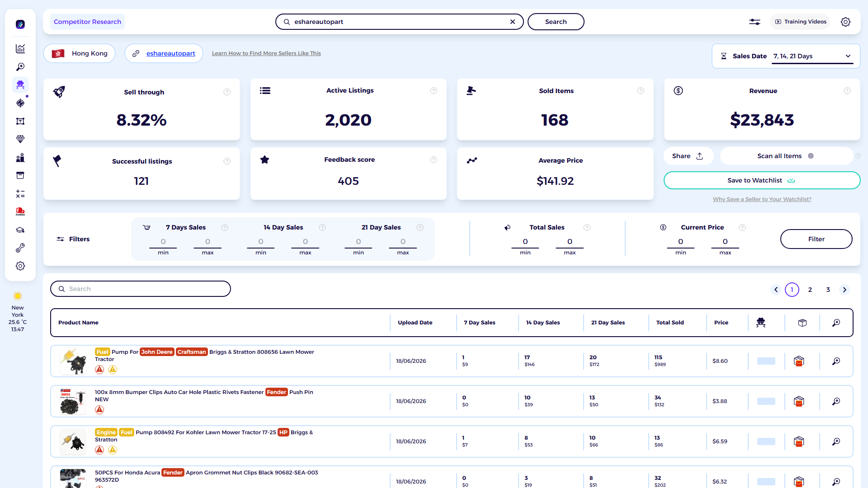868x488 pixels.
Task: Expand the Sales Date dropdown
Action: point(812,56)
